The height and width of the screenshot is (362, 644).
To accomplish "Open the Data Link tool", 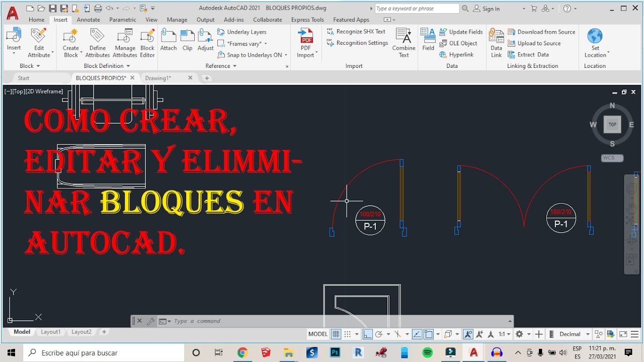I will click(x=497, y=43).
